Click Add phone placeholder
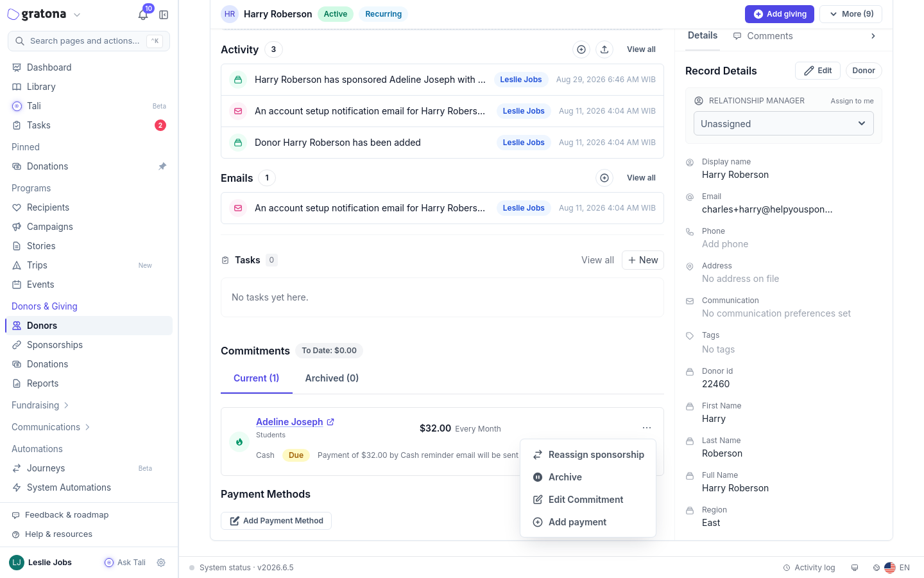This screenshot has width=924, height=578. coord(725,244)
